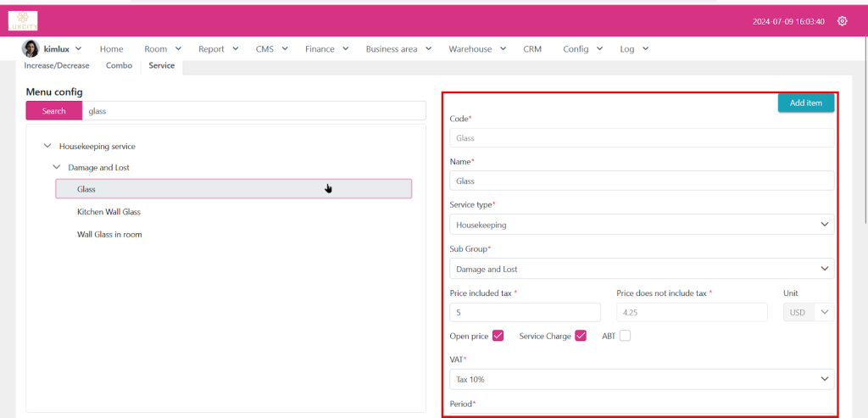868x418 pixels.
Task: Enable the ABT checkbox
Action: tap(626, 336)
